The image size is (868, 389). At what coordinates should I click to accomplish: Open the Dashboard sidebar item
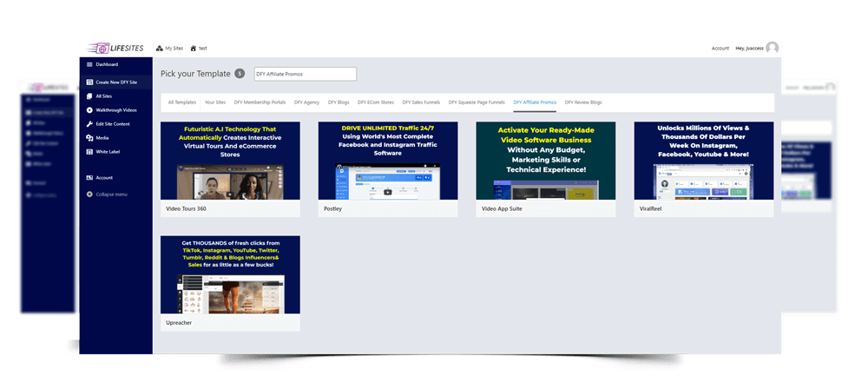(115, 64)
